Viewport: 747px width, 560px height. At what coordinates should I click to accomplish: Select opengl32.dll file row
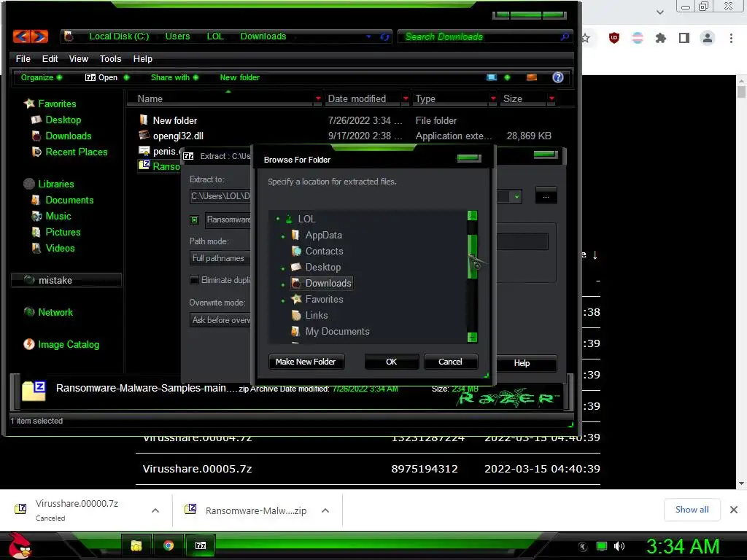[x=345, y=136]
